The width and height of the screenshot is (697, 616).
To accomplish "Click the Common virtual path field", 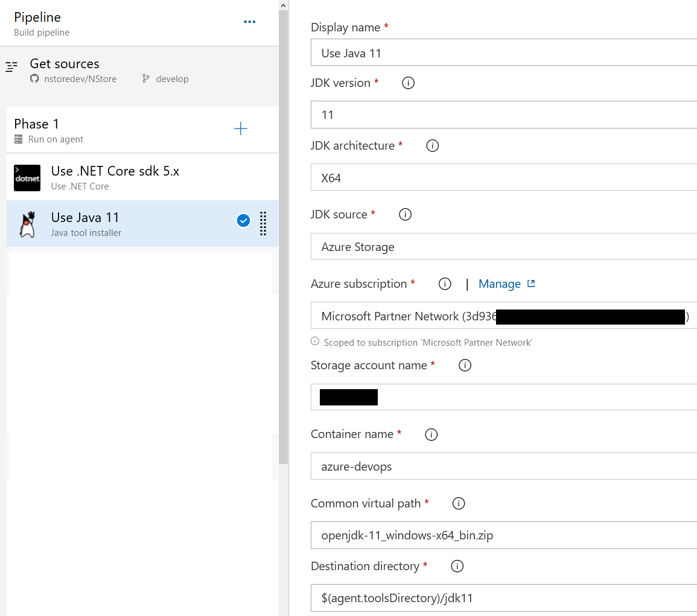I will tap(504, 535).
